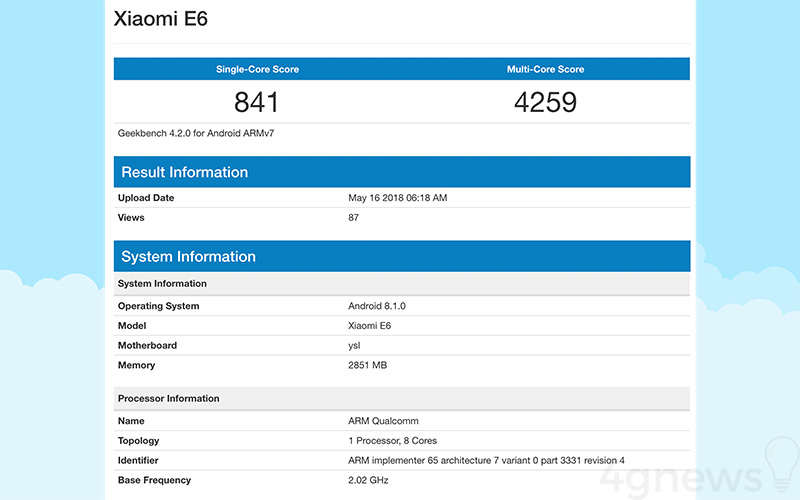Click the Result Information section header

402,172
